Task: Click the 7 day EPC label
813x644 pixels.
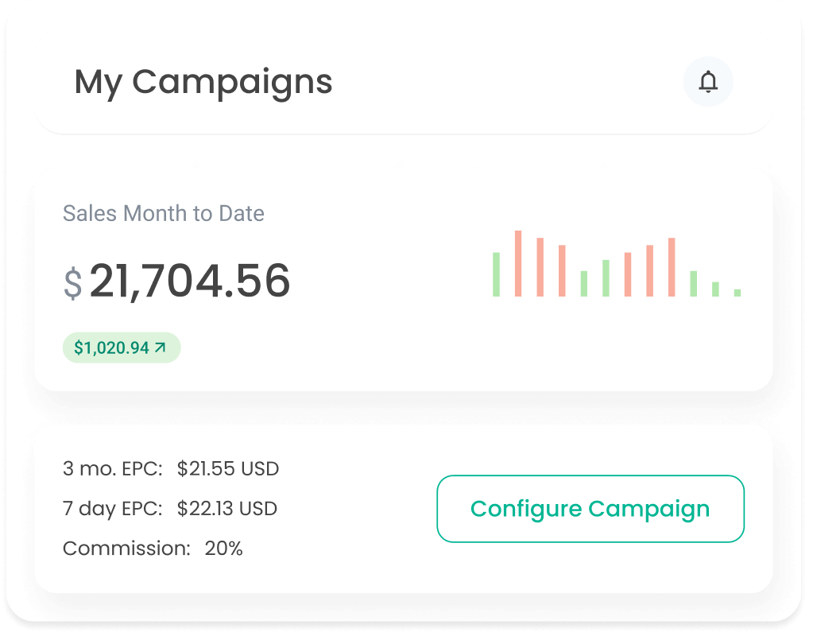Action: (x=113, y=509)
